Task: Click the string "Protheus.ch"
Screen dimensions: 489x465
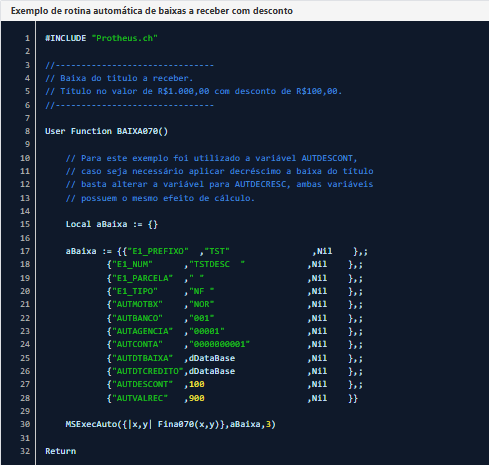Action: coord(124,38)
